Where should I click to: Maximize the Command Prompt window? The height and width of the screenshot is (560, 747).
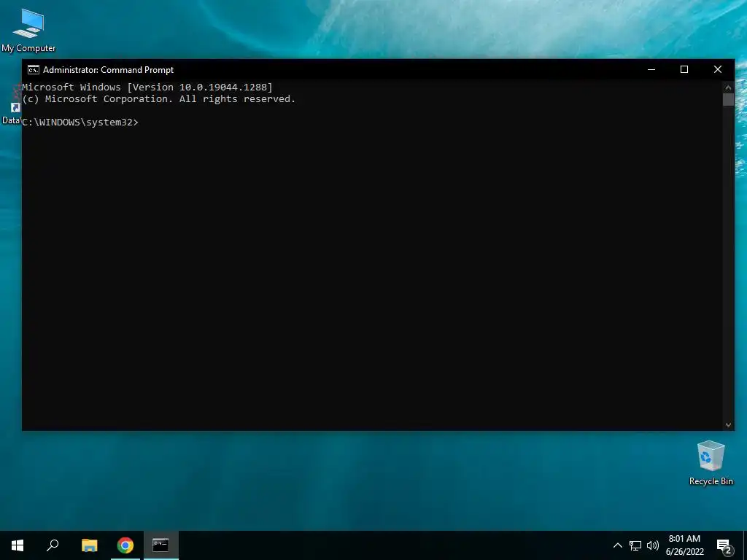pyautogui.click(x=684, y=69)
